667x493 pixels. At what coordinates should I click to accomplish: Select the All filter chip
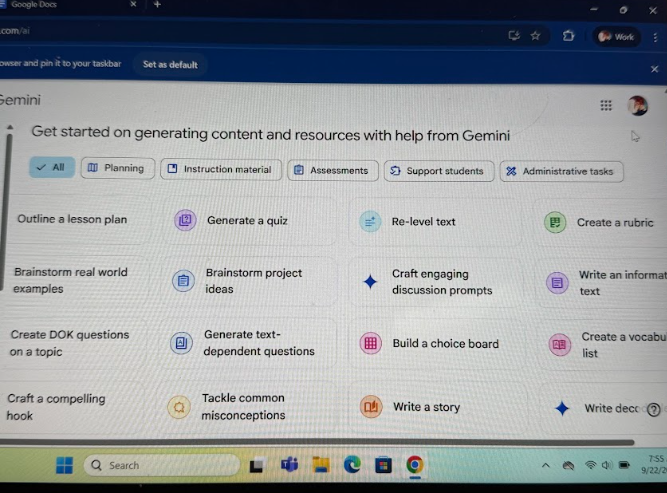coord(49,168)
